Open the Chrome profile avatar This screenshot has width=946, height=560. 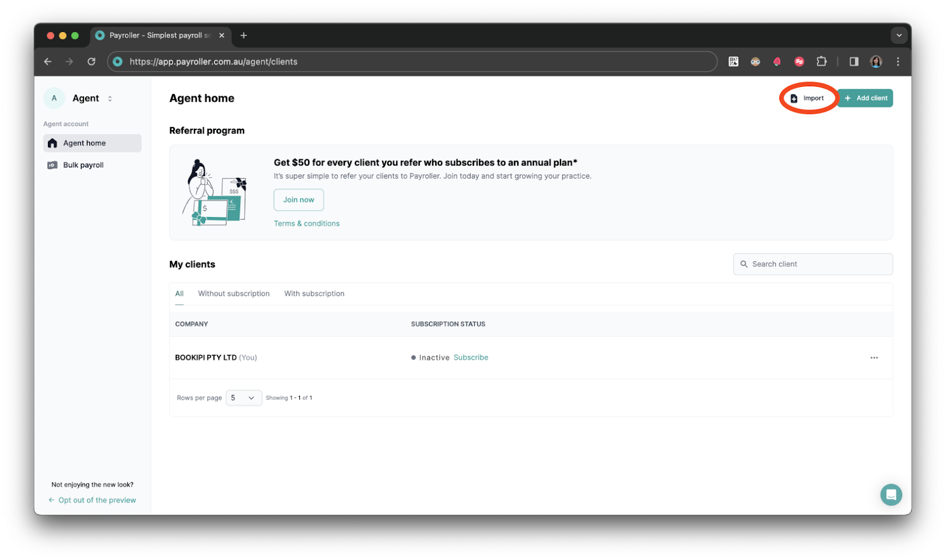[x=876, y=61]
